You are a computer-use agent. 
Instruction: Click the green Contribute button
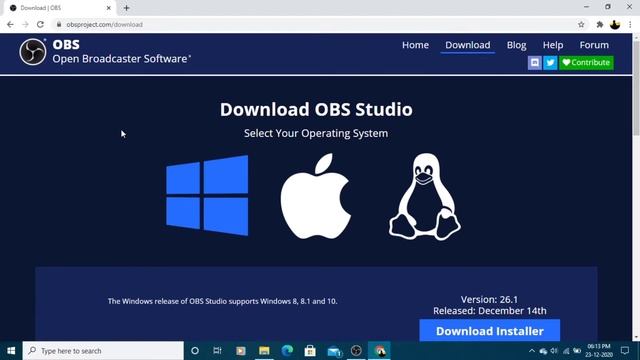(586, 62)
